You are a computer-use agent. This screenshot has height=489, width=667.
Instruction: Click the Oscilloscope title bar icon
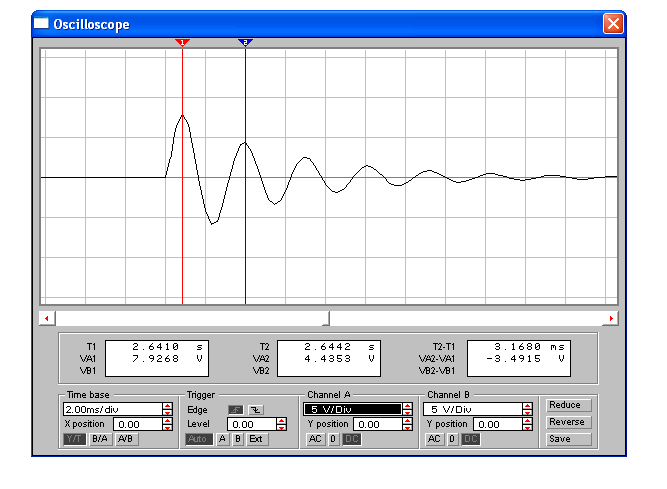pos(41,23)
